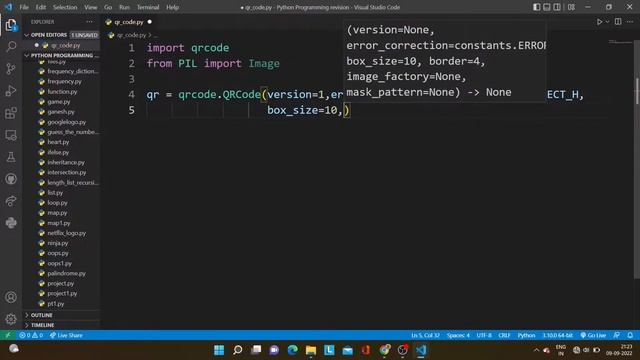The image size is (640, 360).
Task: Open heart.py in the file tree
Action: [58, 142]
